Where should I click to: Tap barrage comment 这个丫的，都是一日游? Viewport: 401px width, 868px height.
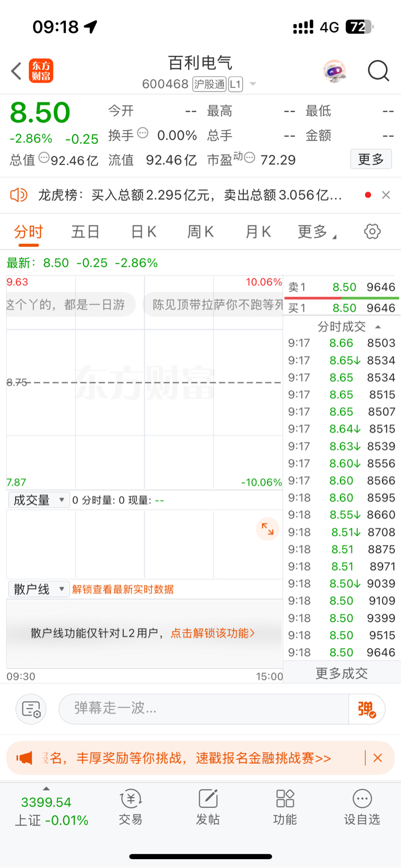pos(71,304)
